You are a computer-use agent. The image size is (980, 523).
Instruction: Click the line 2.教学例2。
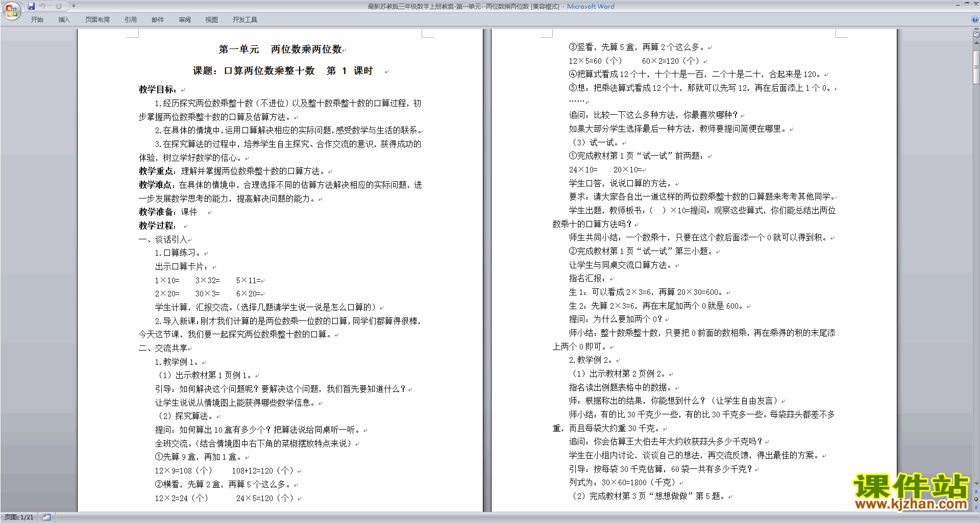click(x=592, y=360)
